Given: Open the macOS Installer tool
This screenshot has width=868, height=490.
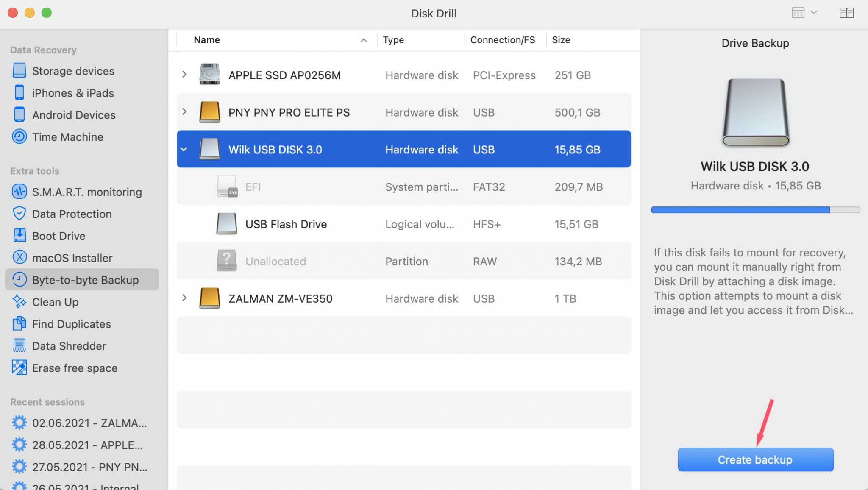Looking at the screenshot, I should [x=72, y=258].
